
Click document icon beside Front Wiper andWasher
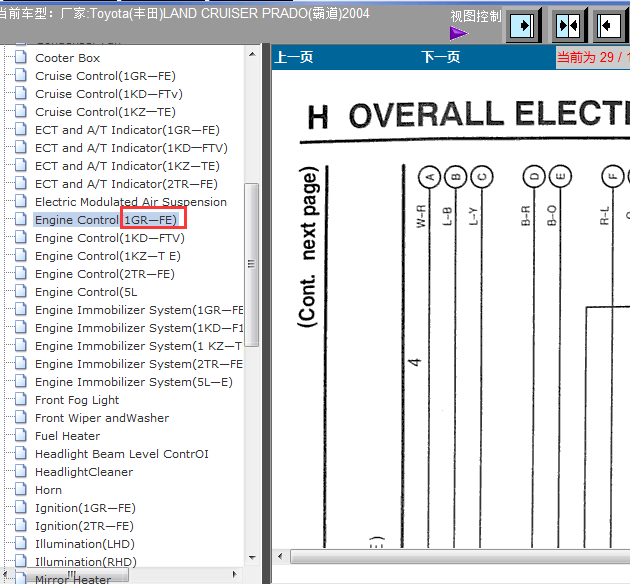[x=20, y=417]
